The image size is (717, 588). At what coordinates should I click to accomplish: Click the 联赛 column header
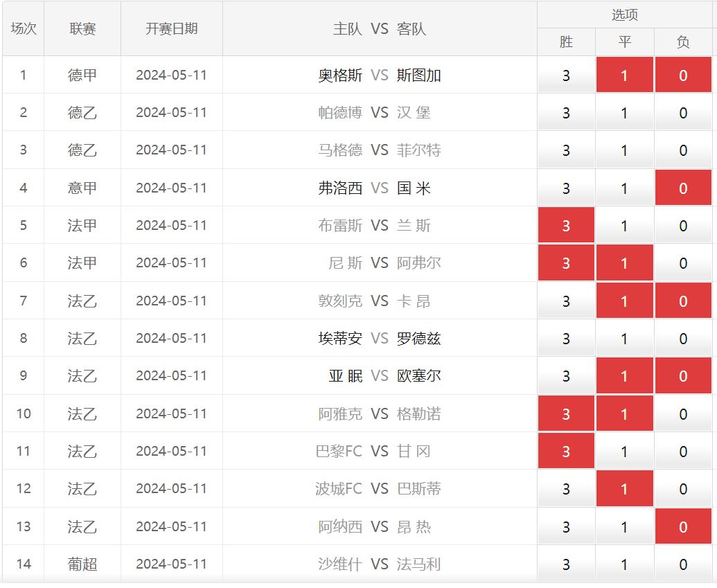(82, 29)
